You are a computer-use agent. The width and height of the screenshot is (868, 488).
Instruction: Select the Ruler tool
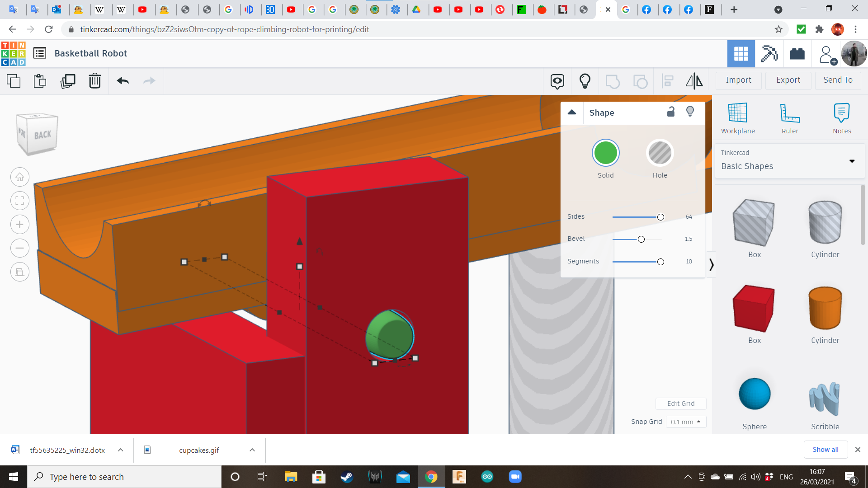pos(790,118)
